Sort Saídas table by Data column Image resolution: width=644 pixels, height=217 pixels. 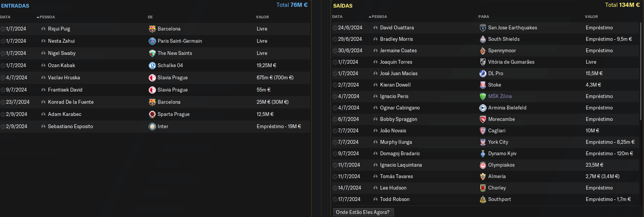(337, 17)
